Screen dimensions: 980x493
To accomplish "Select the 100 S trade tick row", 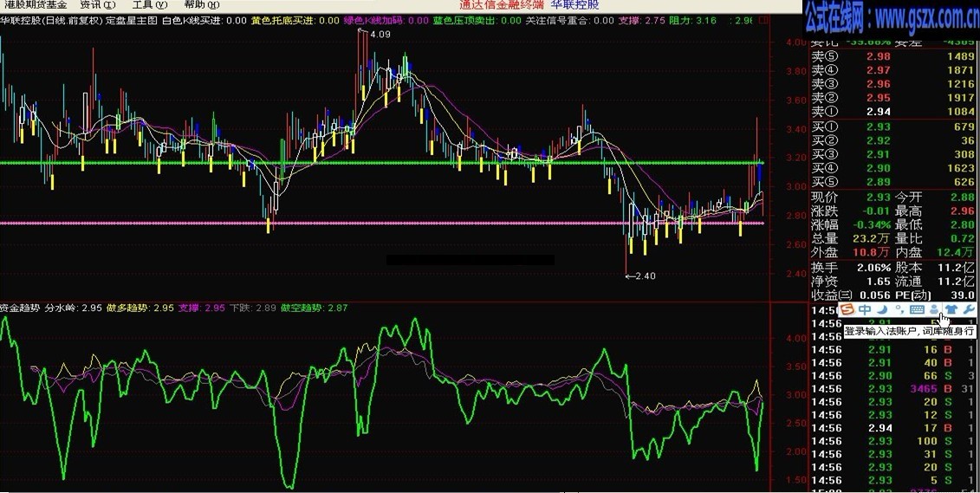I will point(893,441).
